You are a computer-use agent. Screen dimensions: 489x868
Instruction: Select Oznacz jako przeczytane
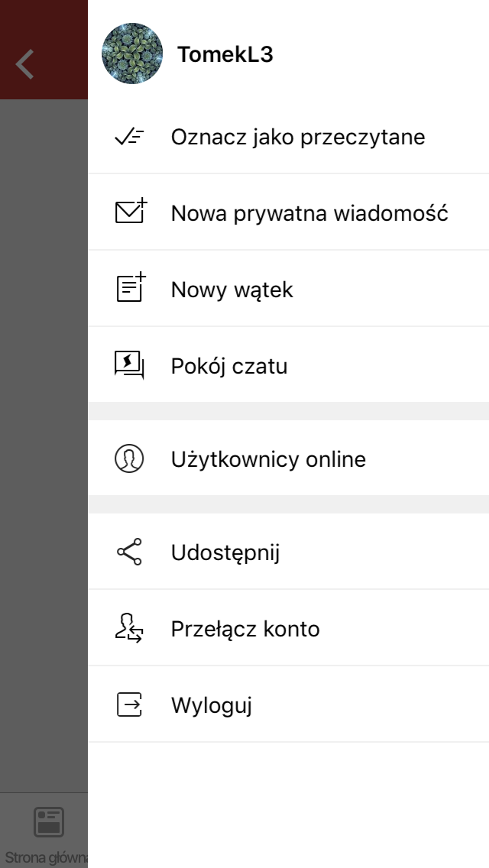tap(298, 137)
